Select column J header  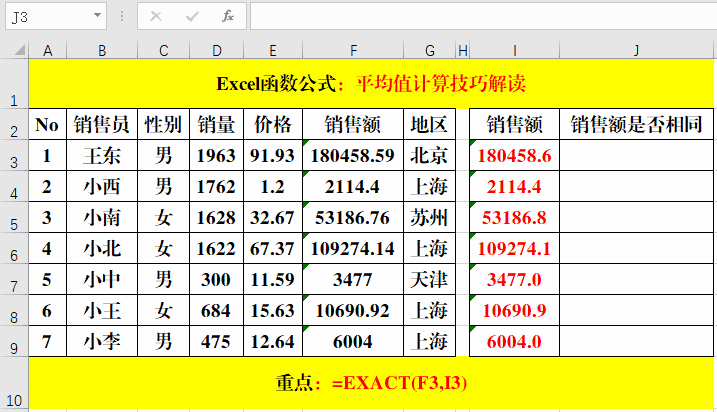coord(637,50)
